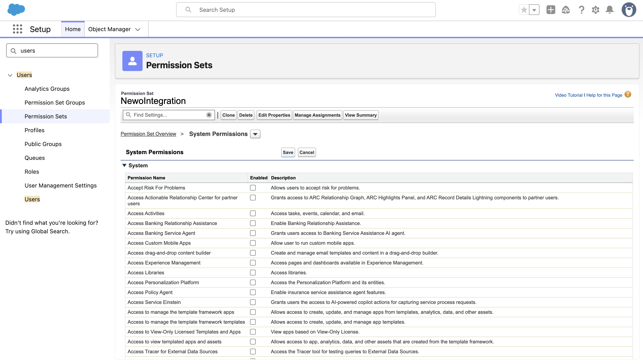The width and height of the screenshot is (643, 364).
Task: Open Analytics Groups in sidebar
Action: point(47,89)
